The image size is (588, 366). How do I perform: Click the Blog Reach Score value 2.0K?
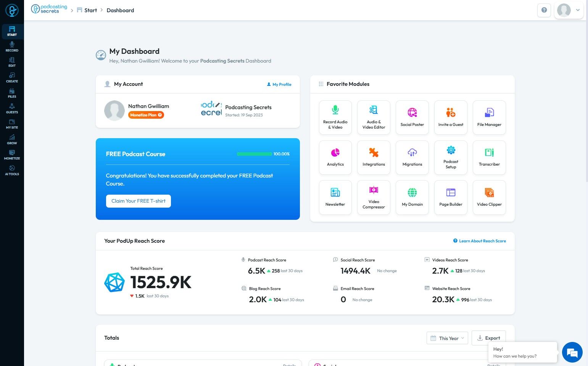click(258, 300)
